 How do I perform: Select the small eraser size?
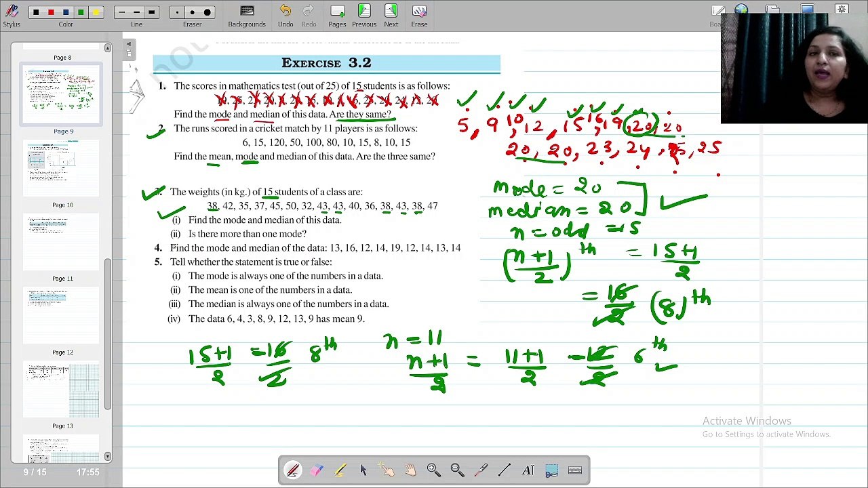coord(177,12)
